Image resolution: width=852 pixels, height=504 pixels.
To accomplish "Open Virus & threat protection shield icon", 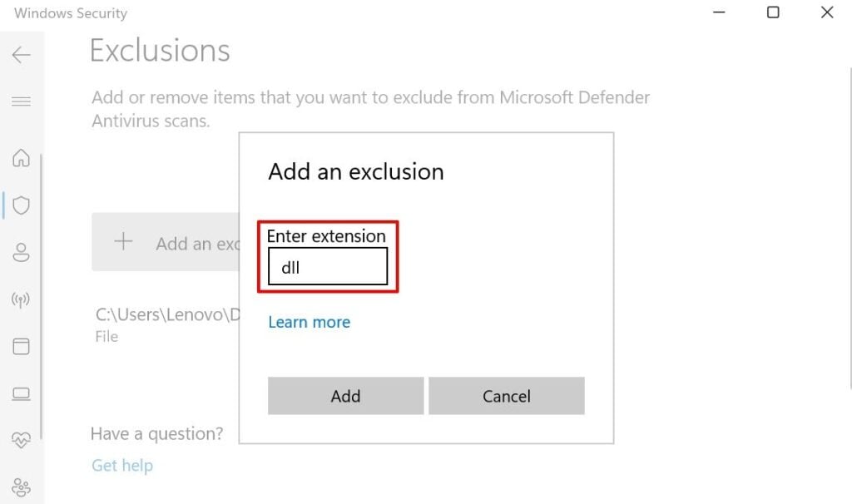I will [21, 205].
